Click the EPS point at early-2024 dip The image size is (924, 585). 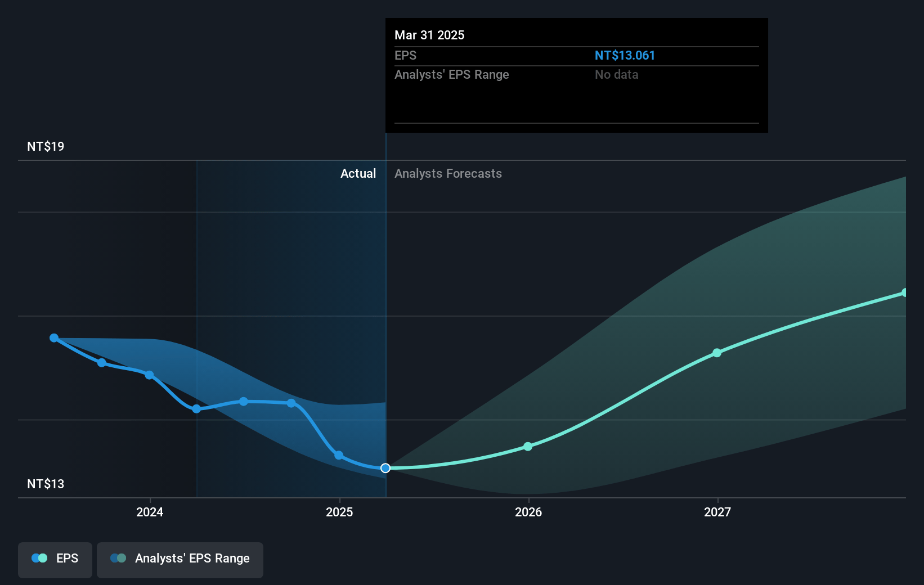[196, 409]
